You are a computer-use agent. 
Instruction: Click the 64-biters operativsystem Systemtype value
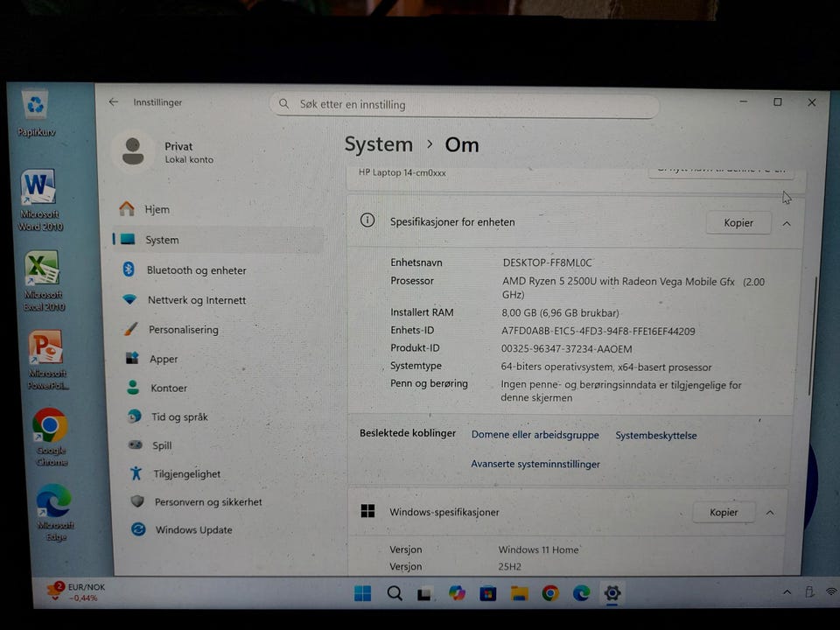pos(605,367)
